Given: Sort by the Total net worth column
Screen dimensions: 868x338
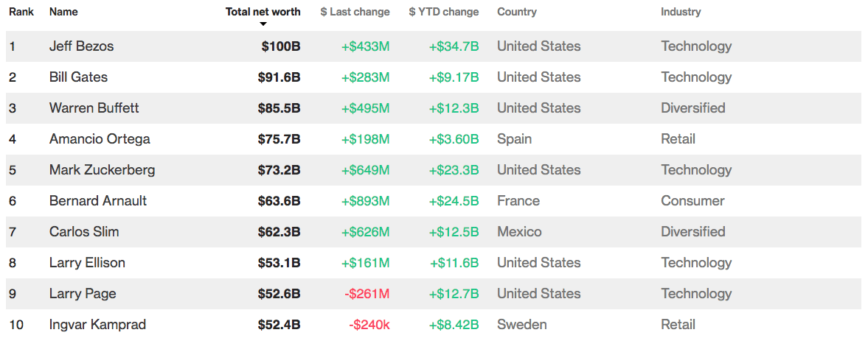Looking at the screenshot, I should tap(263, 12).
